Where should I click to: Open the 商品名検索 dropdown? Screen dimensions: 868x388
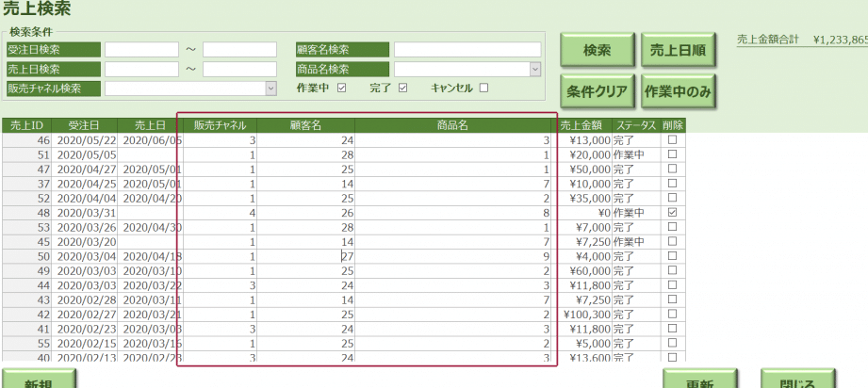(535, 69)
